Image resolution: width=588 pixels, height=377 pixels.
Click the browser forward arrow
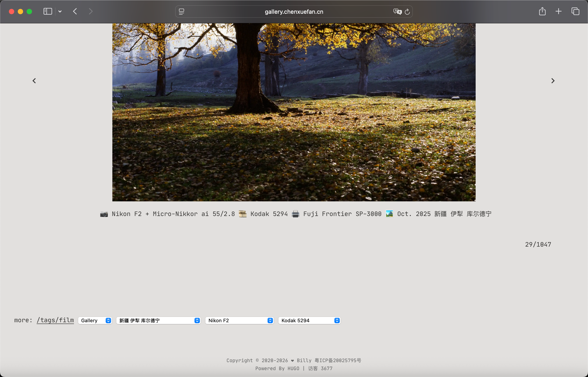click(90, 12)
